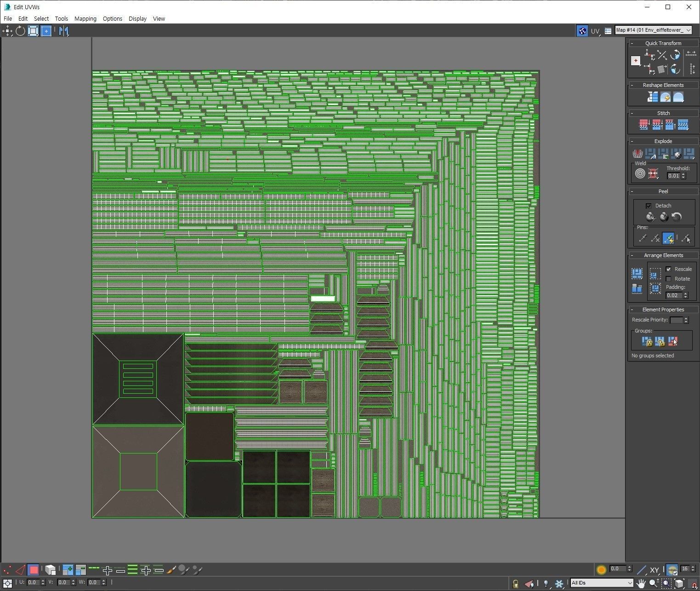Click the Relax Until Flat icon
Screen dimensions: 700x591
[665, 97]
